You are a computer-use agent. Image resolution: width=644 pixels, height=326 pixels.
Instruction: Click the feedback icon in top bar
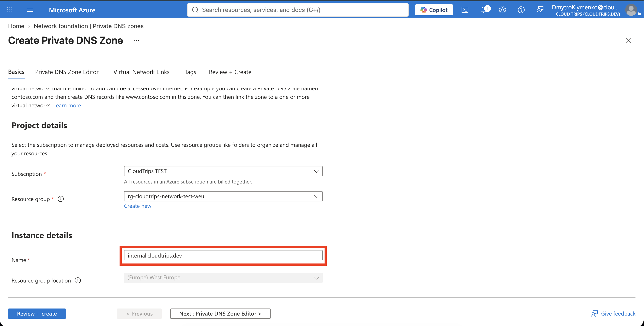coord(540,10)
